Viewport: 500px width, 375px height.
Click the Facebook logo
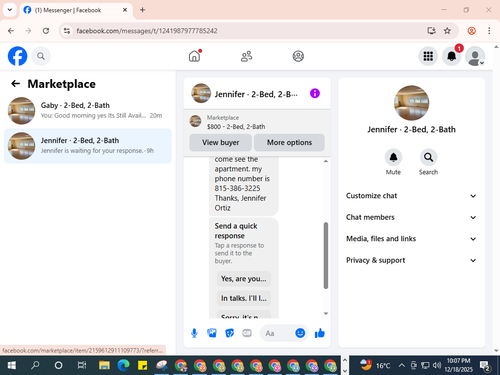coord(17,56)
